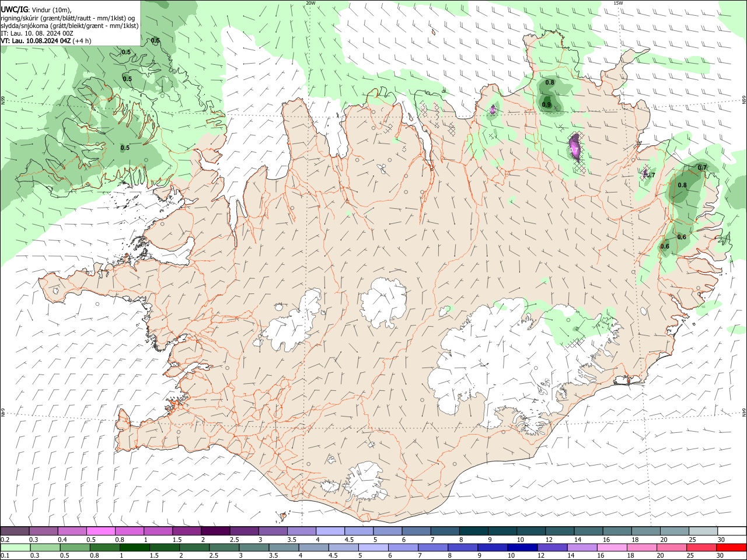This screenshot has width=747, height=560.
Task: Click the 'IT: Lau. 10. 08. 2024 00Z' line
Action: point(37,33)
